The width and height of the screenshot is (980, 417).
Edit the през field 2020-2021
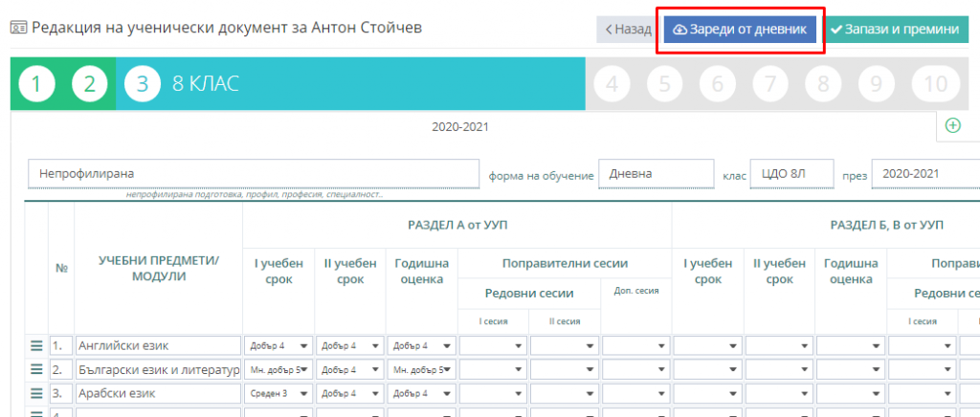[925, 173]
